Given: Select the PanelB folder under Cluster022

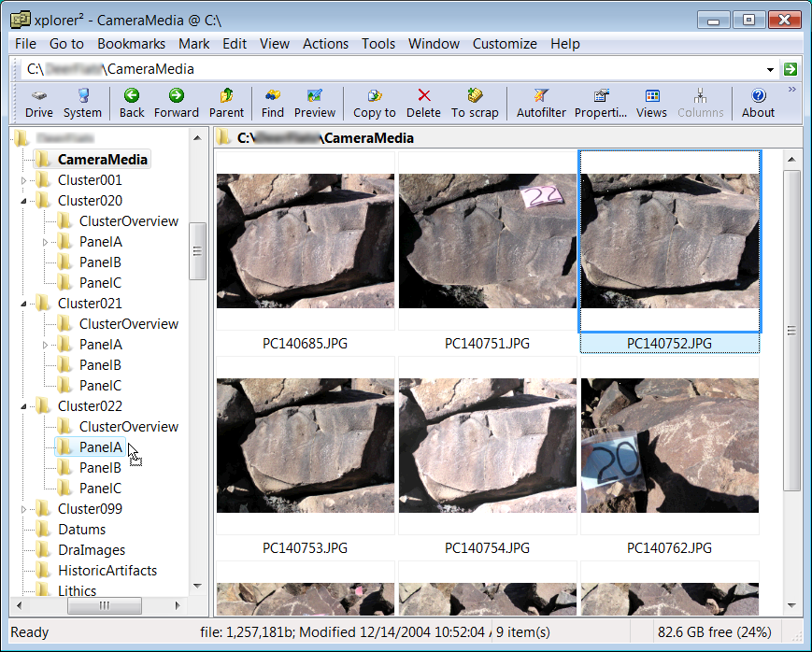Looking at the screenshot, I should tap(99, 468).
